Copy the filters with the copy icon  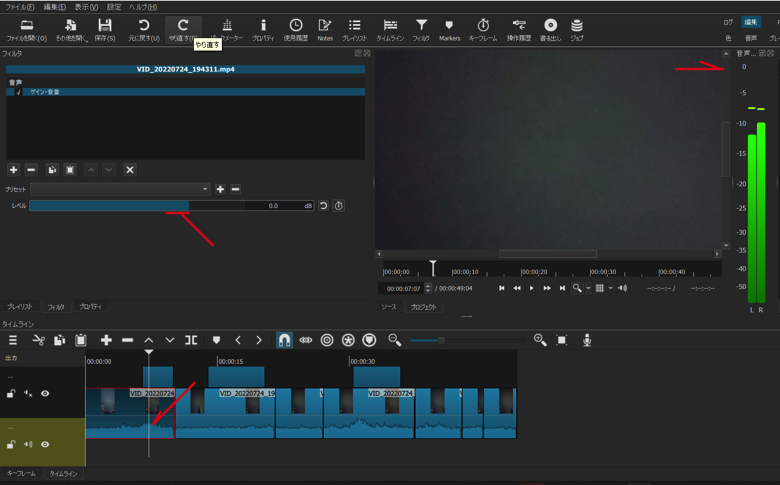point(52,170)
